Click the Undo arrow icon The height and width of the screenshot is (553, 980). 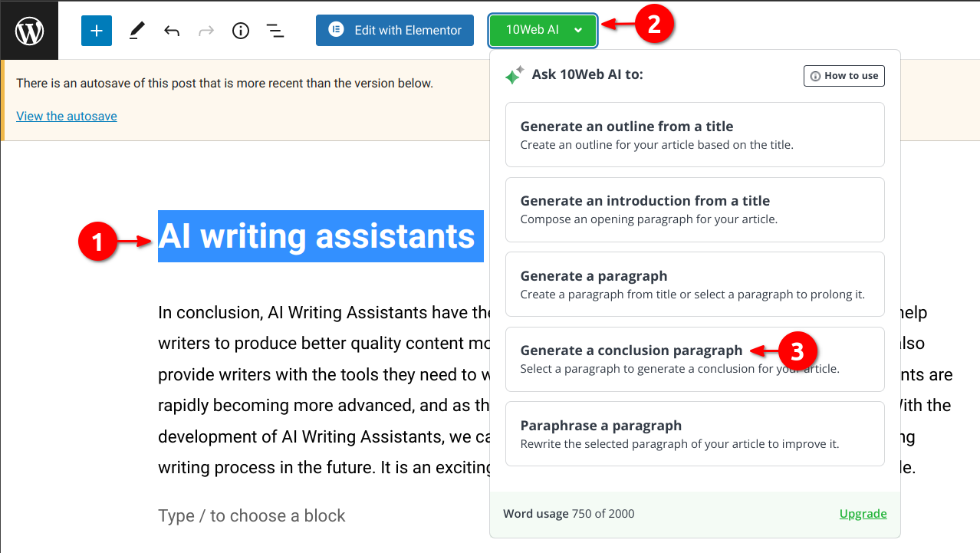pos(172,31)
